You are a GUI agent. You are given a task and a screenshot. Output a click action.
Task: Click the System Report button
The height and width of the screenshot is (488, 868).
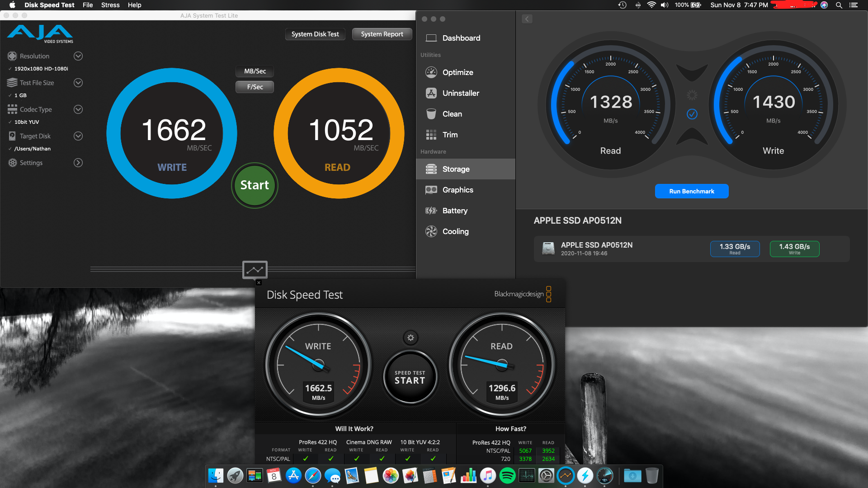point(382,34)
